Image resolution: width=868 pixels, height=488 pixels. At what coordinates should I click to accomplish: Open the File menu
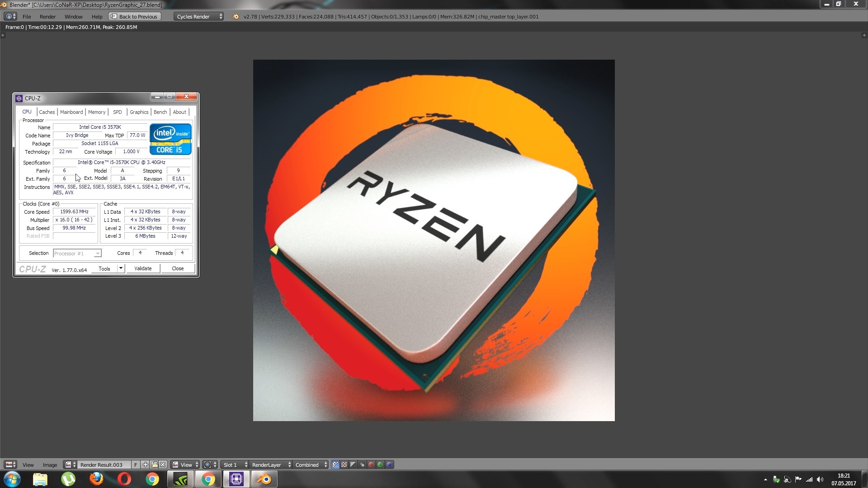click(27, 16)
